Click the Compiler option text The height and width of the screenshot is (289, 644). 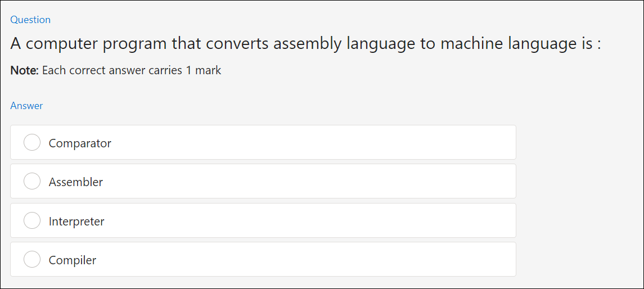point(73,260)
